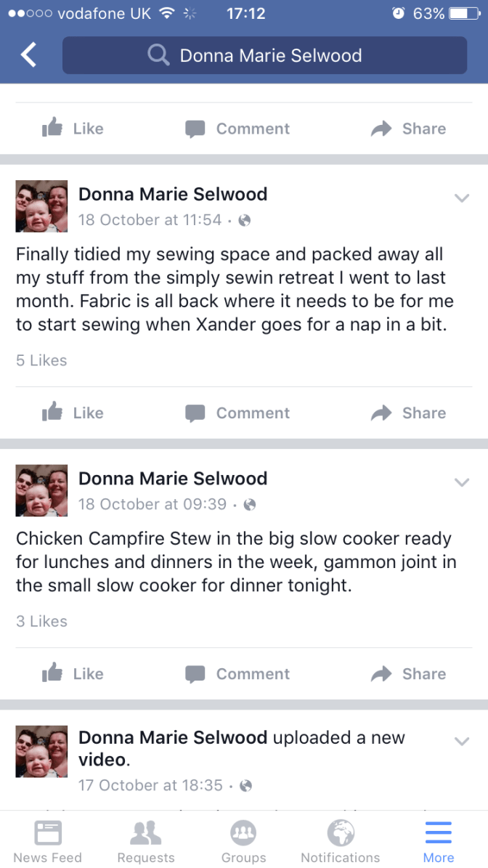Open the More menu tab
488x868 pixels.
click(x=439, y=841)
